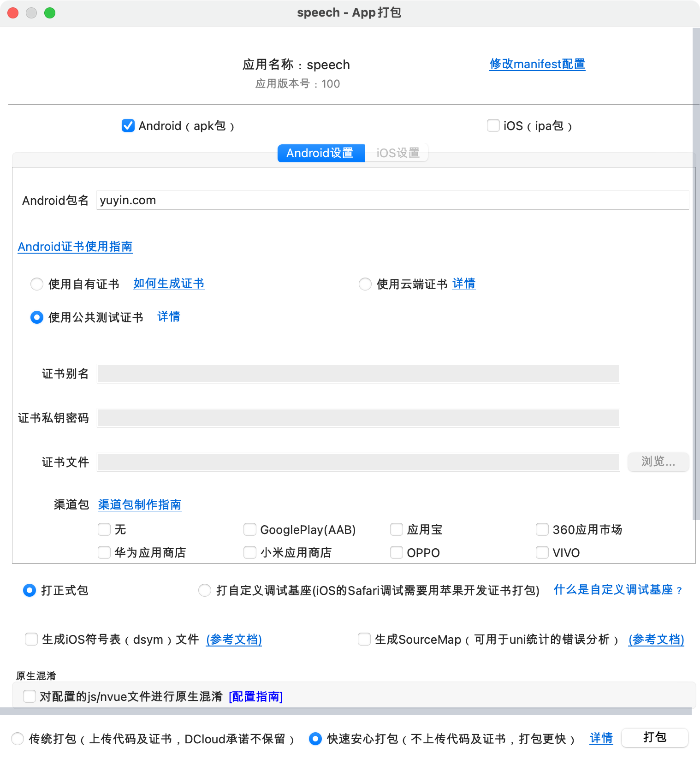Viewport: 700px width, 759px height.
Task: Enable the iOS (ipa包) checkbox
Action: 493,125
